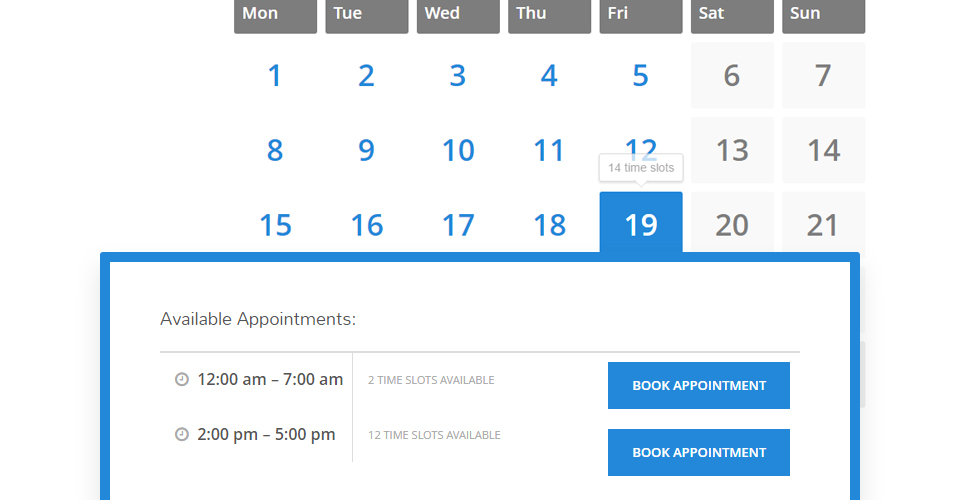Pick date 5 under Fri column
Screen dimensions: 965x500
(641, 75)
